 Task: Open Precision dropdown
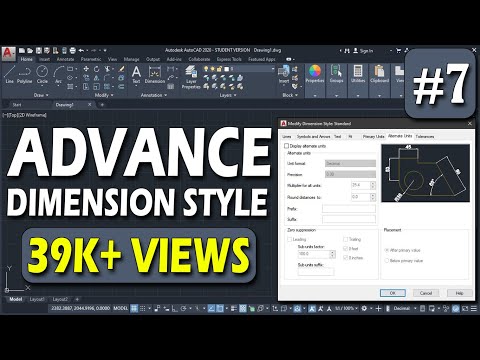[350, 174]
